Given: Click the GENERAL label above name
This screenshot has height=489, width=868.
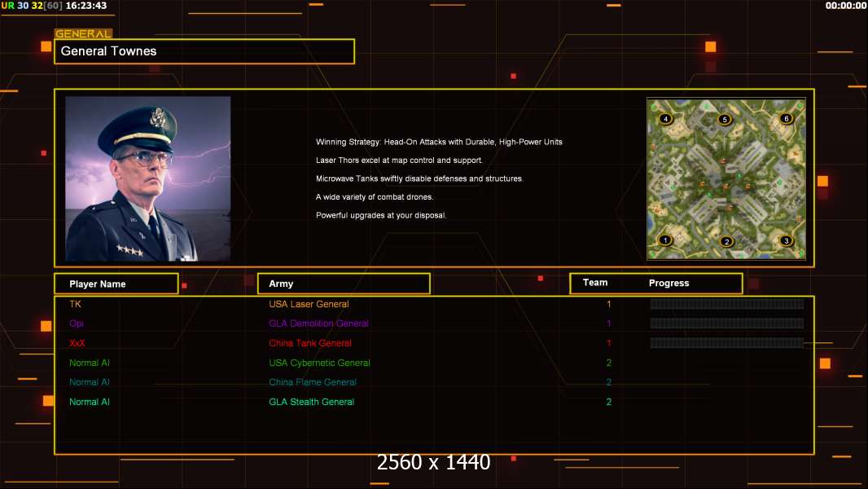Looking at the screenshot, I should tap(83, 33).
